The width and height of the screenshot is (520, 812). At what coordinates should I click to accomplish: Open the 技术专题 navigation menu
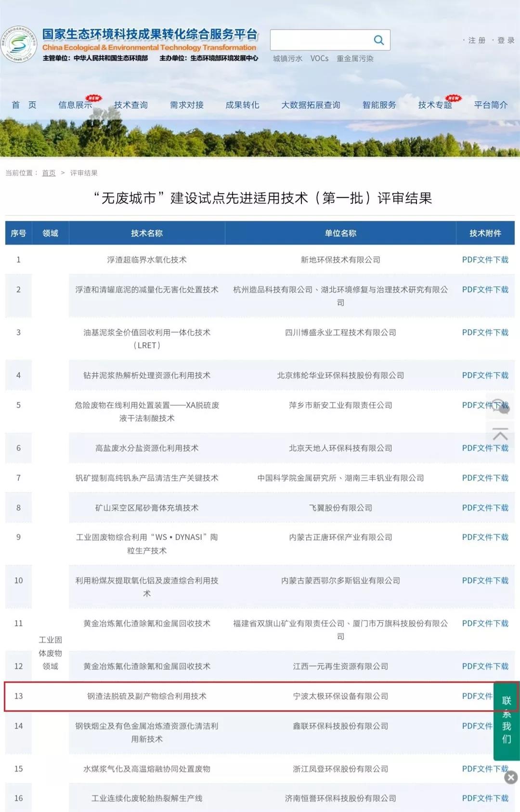(435, 105)
